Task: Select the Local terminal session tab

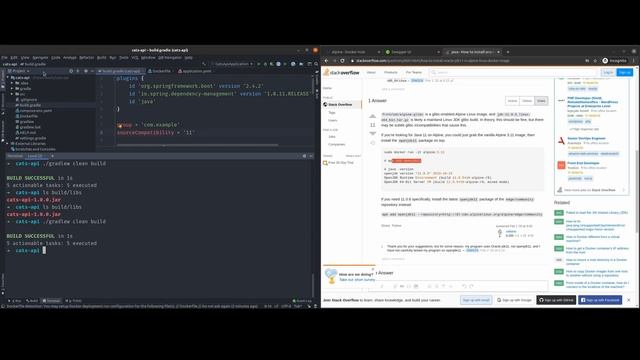Action: point(35,156)
